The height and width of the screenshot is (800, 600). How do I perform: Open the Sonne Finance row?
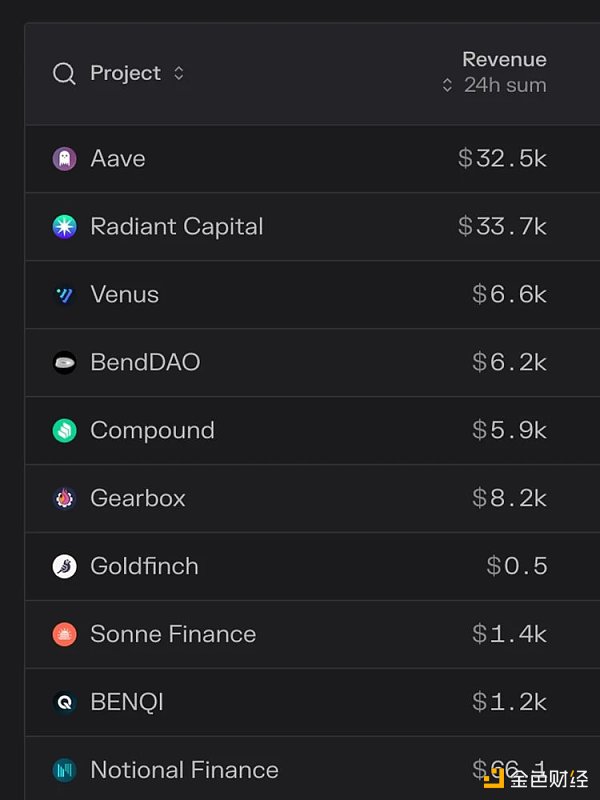click(312, 634)
